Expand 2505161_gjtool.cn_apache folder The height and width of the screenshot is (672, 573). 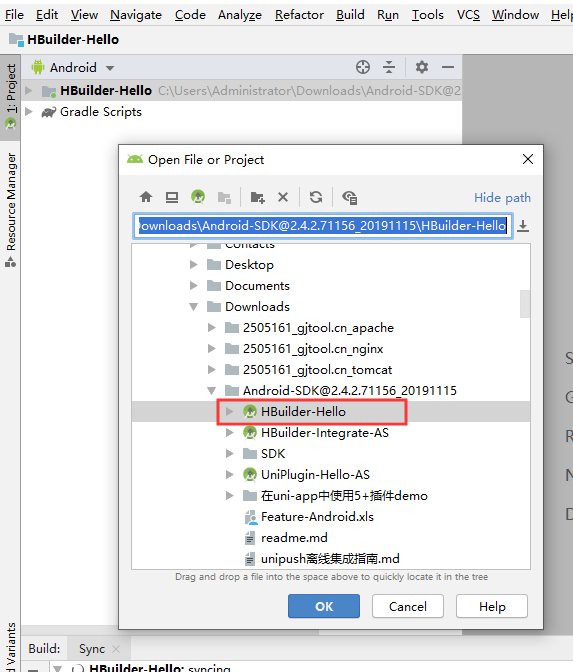212,327
